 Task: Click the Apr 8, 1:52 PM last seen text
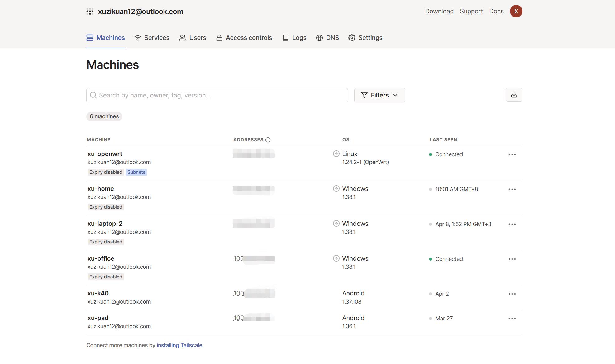(463, 224)
